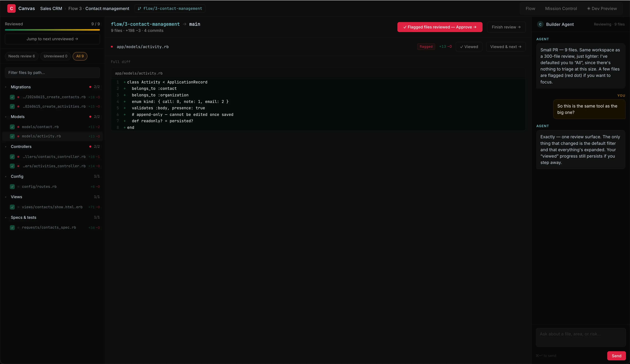Toggle the checkbox for requests/contacts_spec.rb
630x364 pixels.
(x=12, y=228)
